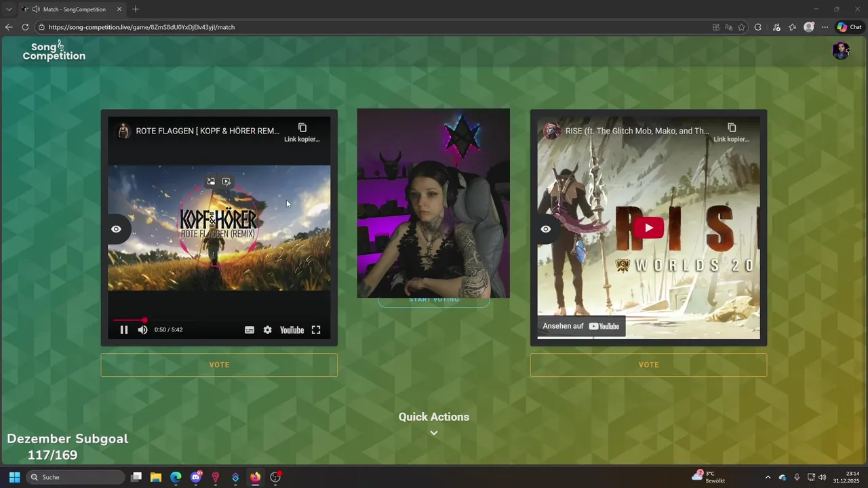
Task: Open Song Competition home logo
Action: coord(54,51)
